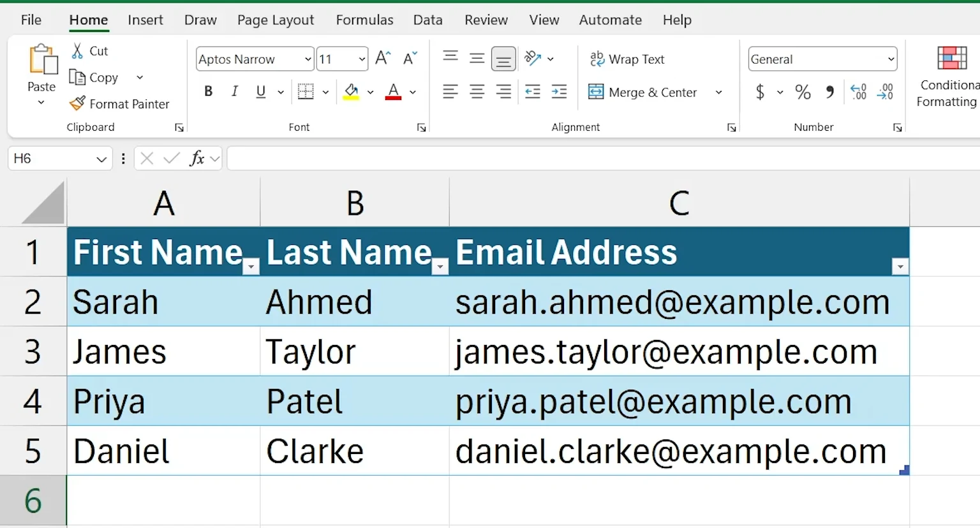This screenshot has height=528, width=980.
Task: Increase decimal places
Action: click(x=859, y=92)
